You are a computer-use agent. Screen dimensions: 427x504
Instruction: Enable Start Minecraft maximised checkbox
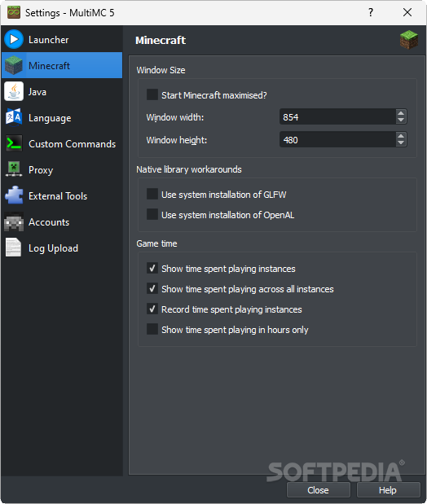click(x=152, y=94)
